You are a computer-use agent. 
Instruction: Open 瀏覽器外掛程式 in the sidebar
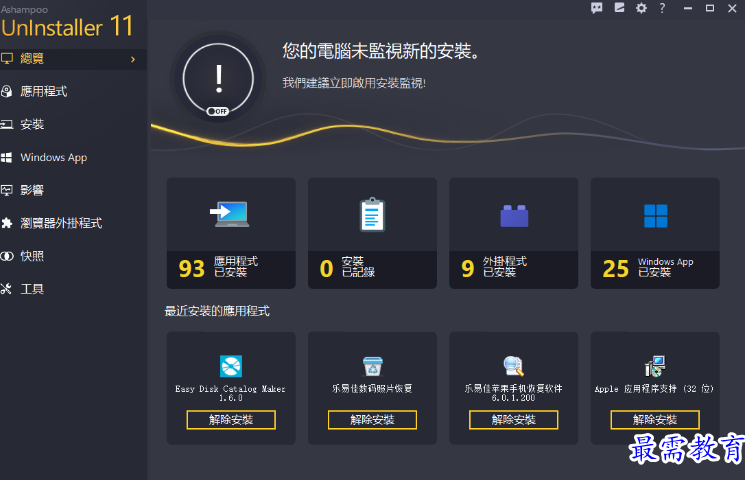pos(61,223)
